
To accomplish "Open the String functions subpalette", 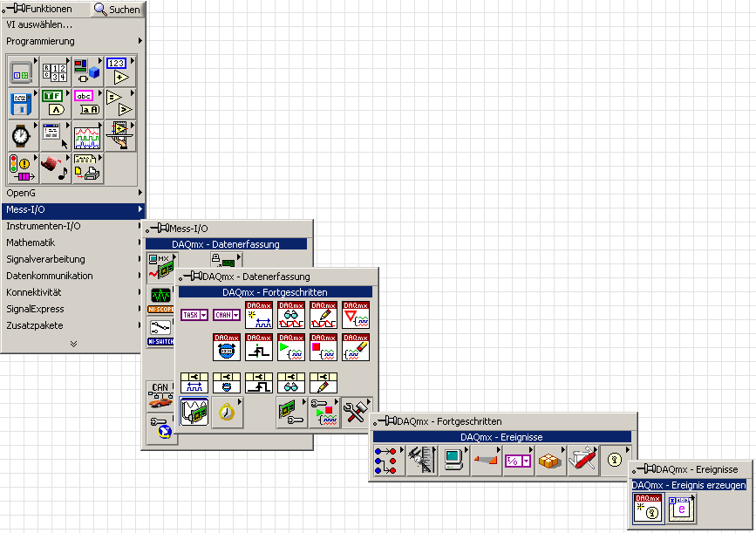I will tap(87, 104).
